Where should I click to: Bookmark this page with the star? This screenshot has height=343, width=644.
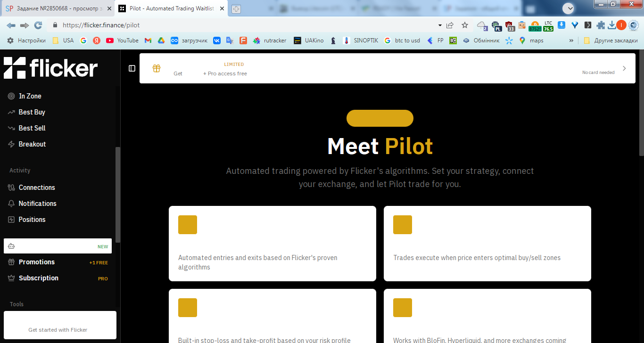pos(465,25)
